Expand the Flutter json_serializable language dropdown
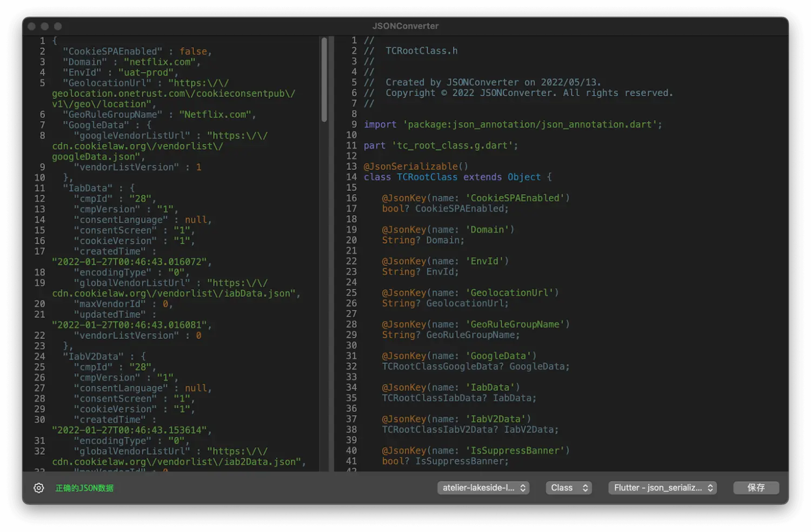This screenshot has height=532, width=811. pyautogui.click(x=662, y=488)
